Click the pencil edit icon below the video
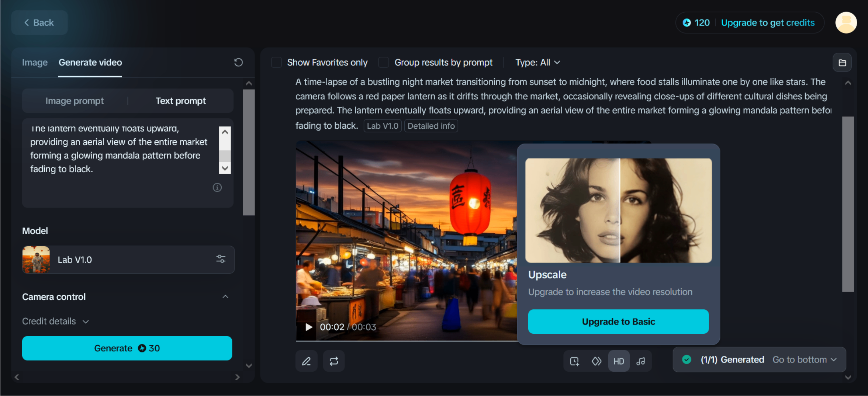 (x=307, y=361)
